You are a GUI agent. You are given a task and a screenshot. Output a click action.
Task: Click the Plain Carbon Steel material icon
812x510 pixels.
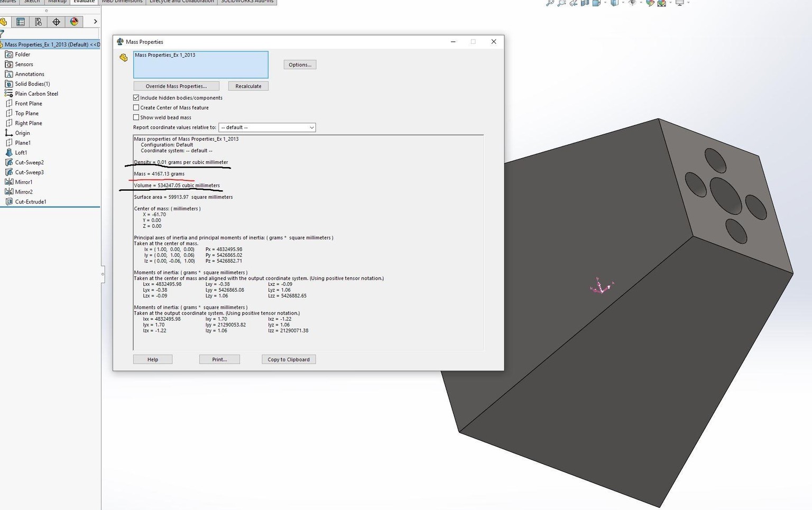coord(9,94)
